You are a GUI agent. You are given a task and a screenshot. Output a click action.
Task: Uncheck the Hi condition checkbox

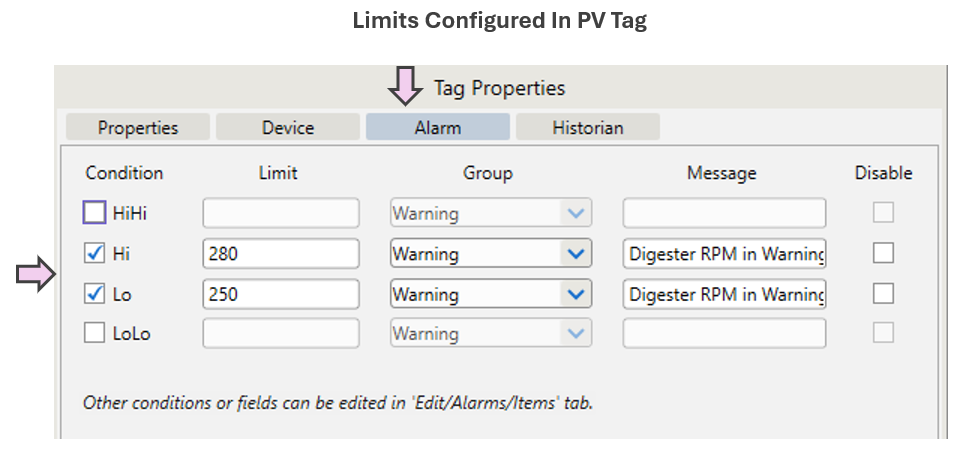94,254
